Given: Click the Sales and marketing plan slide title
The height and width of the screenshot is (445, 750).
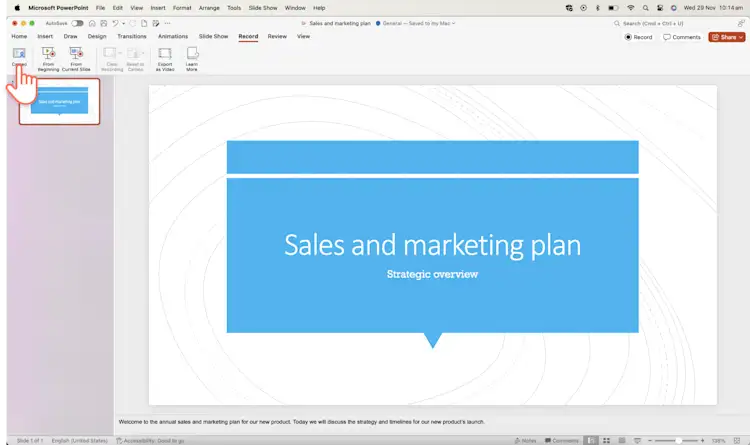Looking at the screenshot, I should click(432, 245).
